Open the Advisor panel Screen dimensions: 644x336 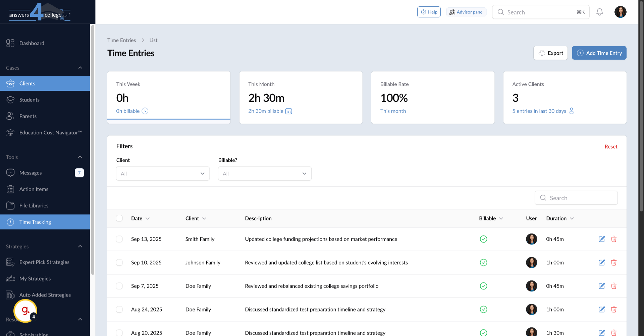466,12
